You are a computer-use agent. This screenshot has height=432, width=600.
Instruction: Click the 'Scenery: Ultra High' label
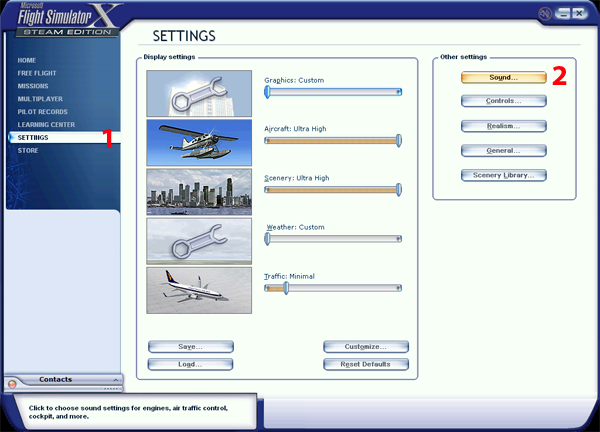pyautogui.click(x=297, y=178)
